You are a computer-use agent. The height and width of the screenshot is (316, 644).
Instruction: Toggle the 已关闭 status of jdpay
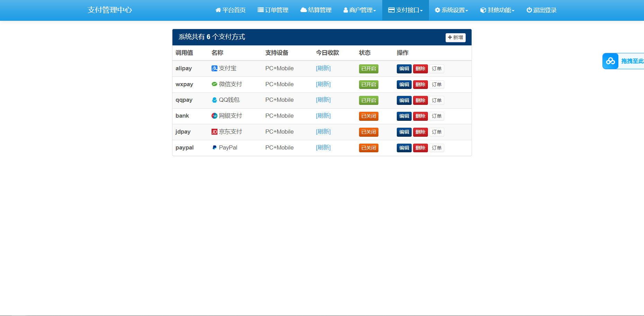pos(368,132)
